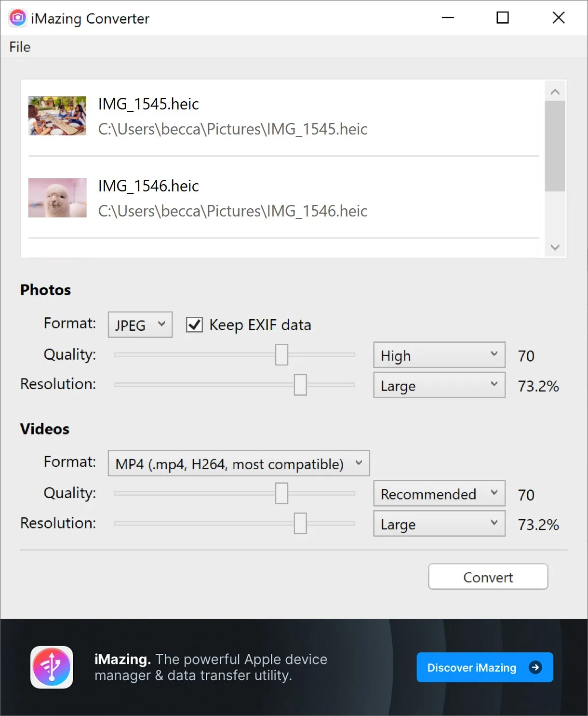This screenshot has height=716, width=588.
Task: Select the IMG_1546.heic alpaca thumbnail
Action: [57, 198]
